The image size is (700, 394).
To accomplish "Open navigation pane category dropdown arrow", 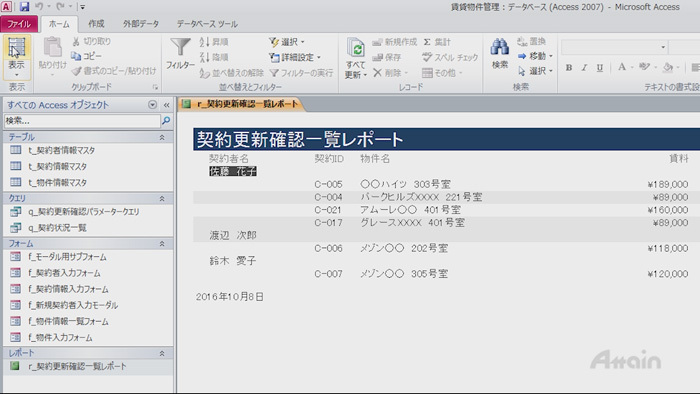I will tap(152, 105).
